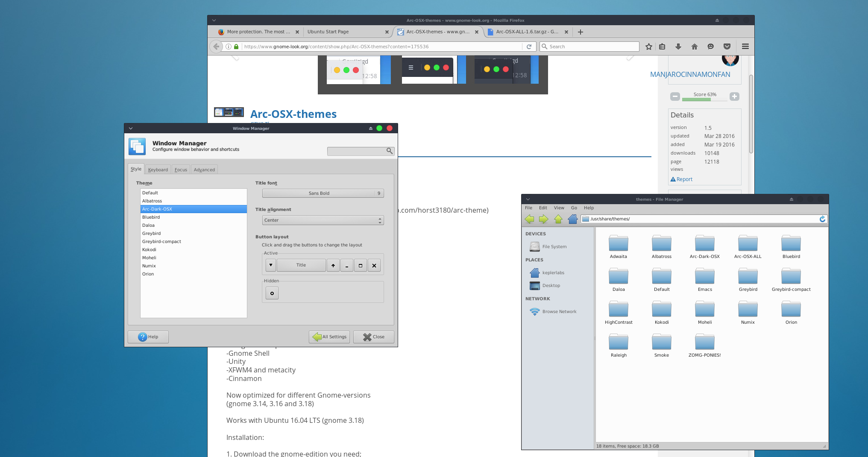Go to Firefox home page icon

(x=695, y=47)
